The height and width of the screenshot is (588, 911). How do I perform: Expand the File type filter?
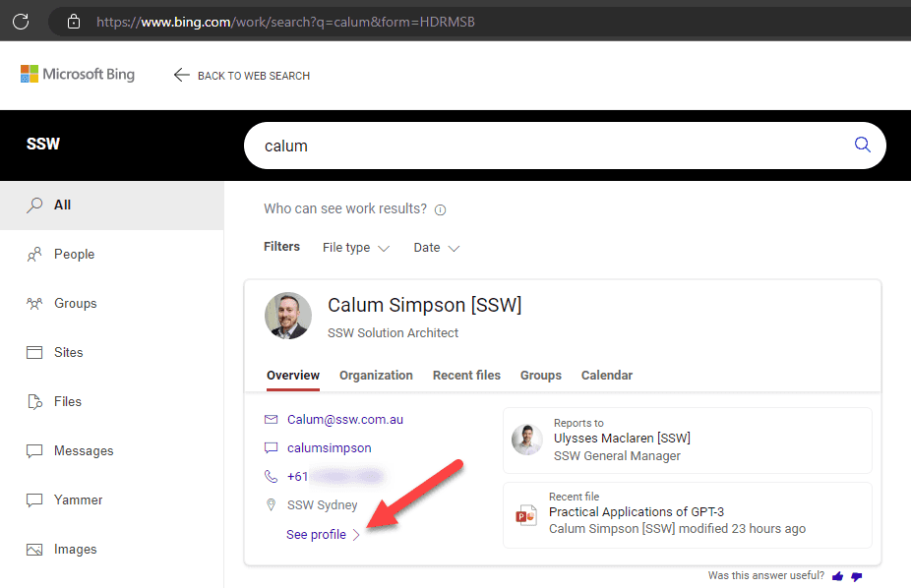coord(356,248)
